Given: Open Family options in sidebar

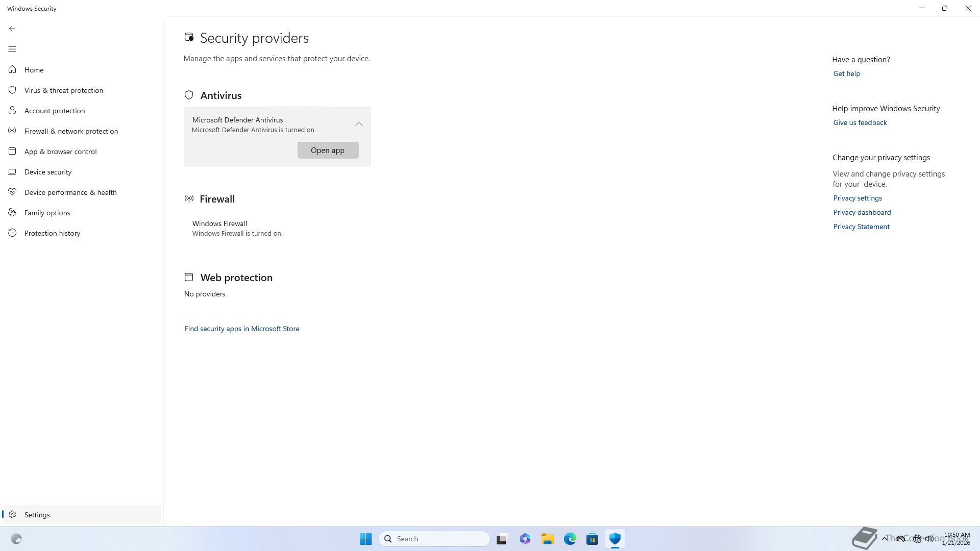Looking at the screenshot, I should 47,213.
